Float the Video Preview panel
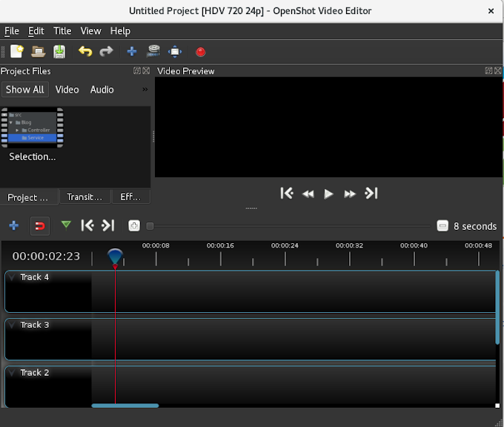Screen dimensions: 504x427 coord(488,70)
